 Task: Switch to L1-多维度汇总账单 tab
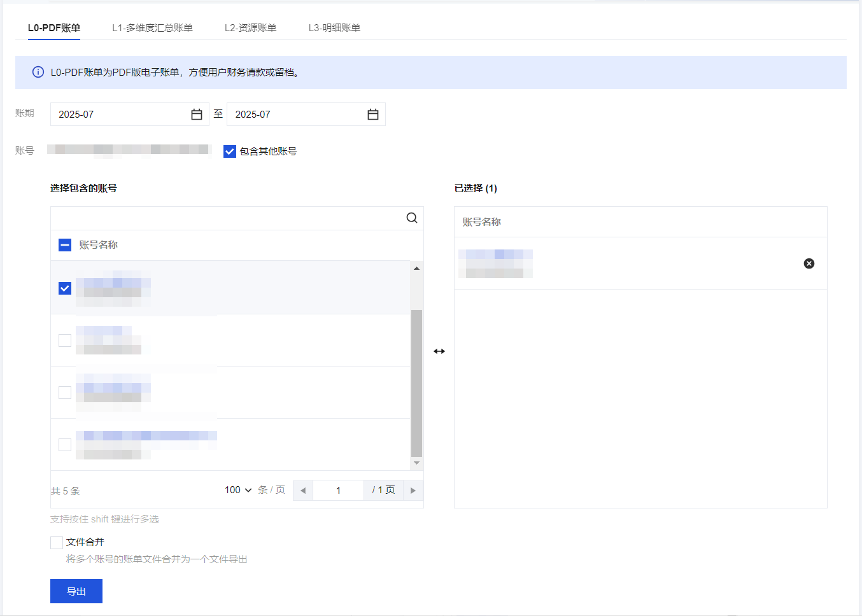(x=152, y=28)
